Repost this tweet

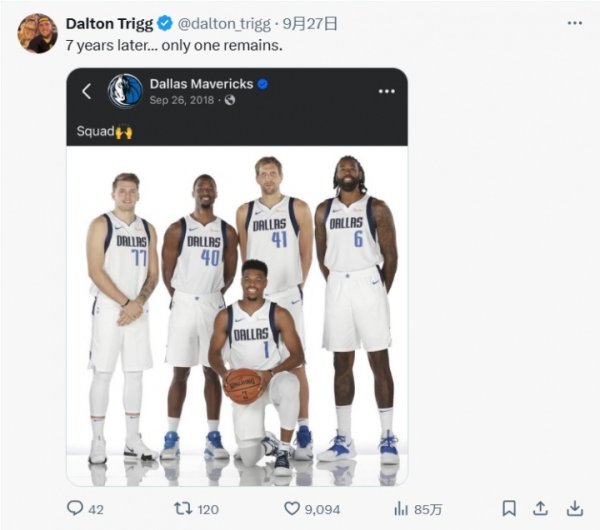[183, 509]
